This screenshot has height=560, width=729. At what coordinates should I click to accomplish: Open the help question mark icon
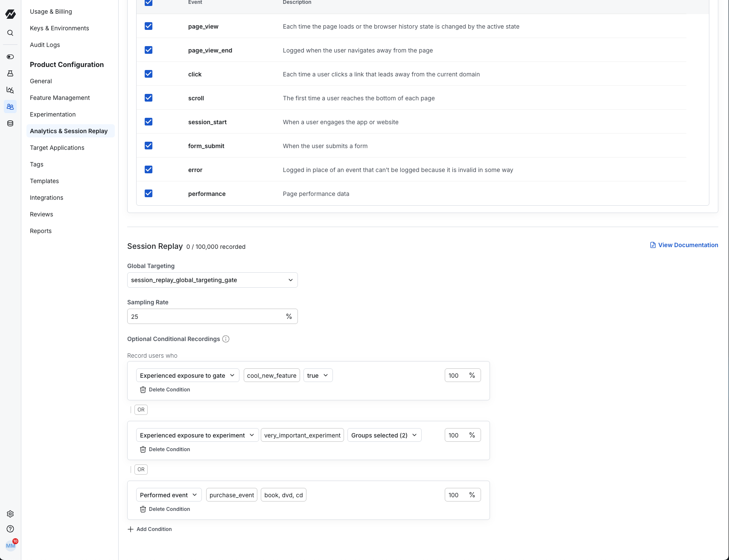click(10, 528)
